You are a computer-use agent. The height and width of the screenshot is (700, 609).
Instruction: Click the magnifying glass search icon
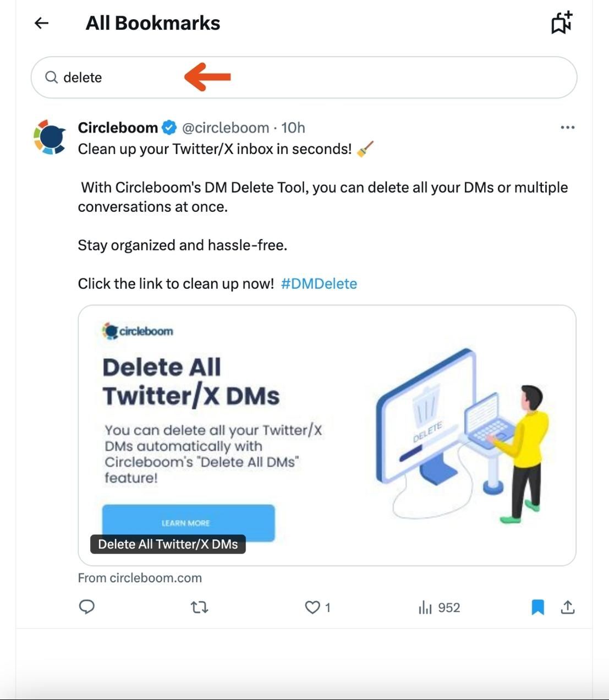click(x=51, y=77)
